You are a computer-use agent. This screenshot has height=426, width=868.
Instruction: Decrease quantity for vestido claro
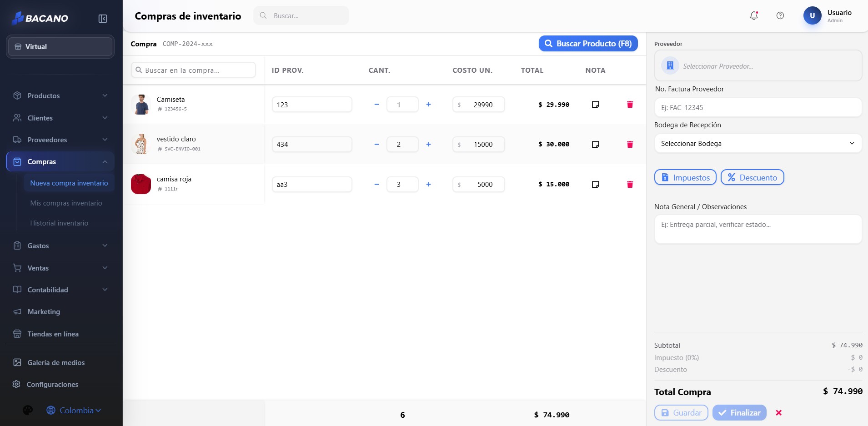376,145
